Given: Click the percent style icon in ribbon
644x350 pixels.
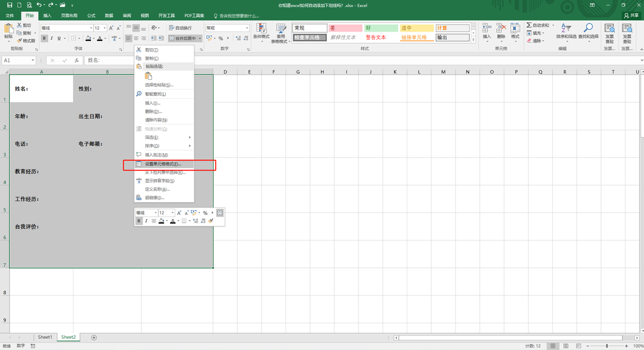Looking at the screenshot, I should [x=221, y=38].
